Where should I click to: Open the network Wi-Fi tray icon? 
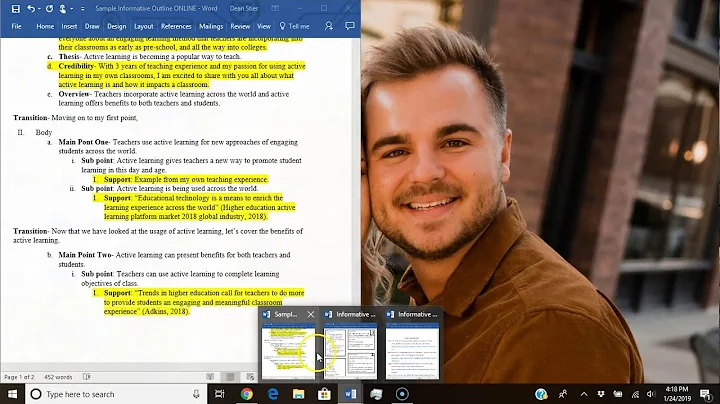pos(636,394)
